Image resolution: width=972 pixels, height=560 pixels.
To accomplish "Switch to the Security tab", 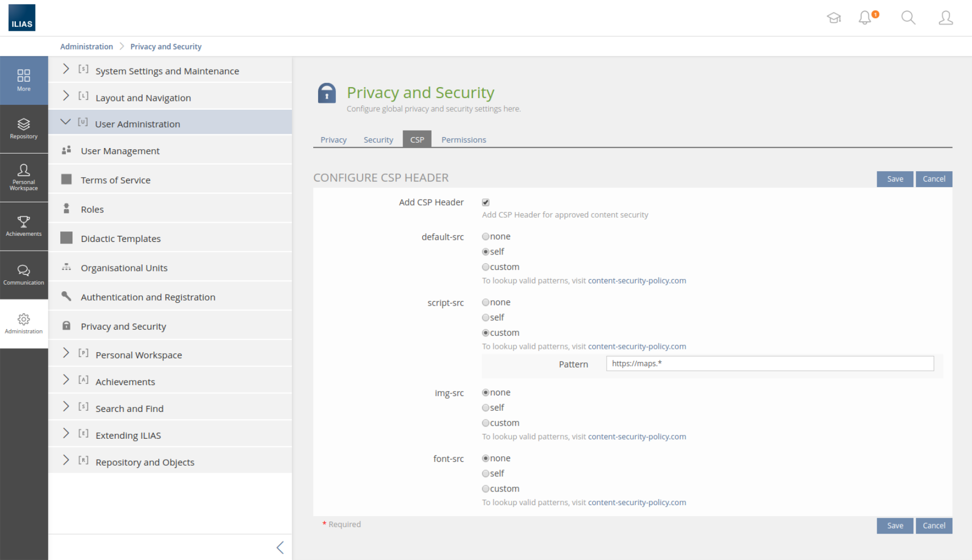I will tap(378, 140).
